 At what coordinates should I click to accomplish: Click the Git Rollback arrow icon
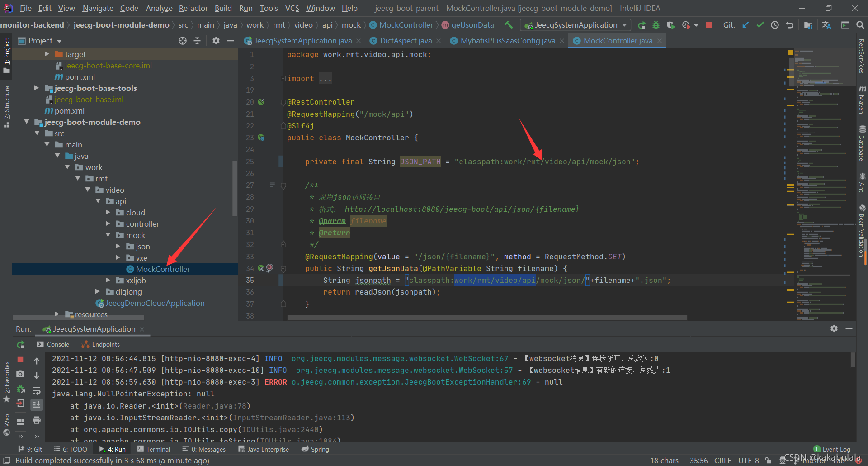790,25
